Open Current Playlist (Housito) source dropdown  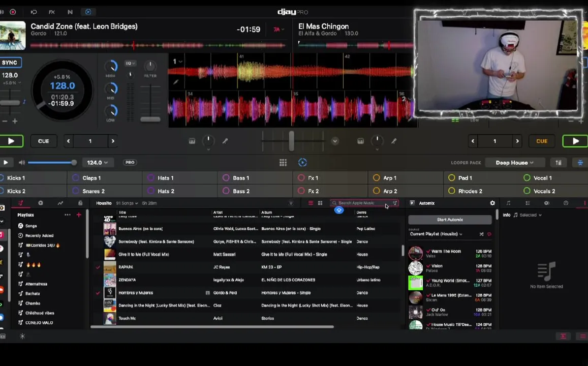tap(436, 234)
